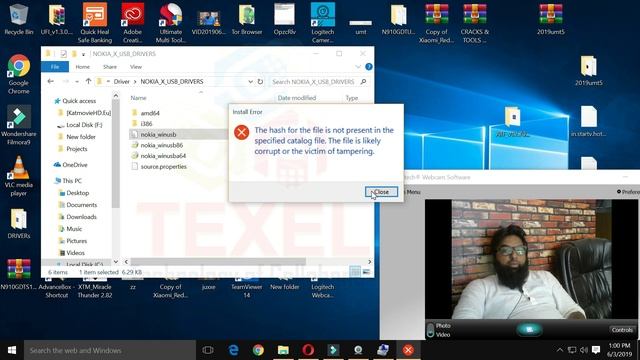Screen dimensions: 640x360
Task: Click the navigation pane scroll-down arrow
Action: (116, 262)
